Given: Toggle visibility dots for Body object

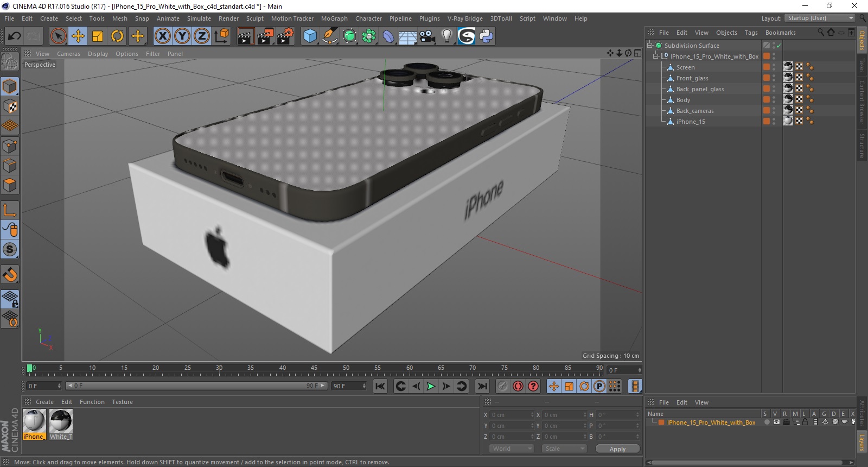Looking at the screenshot, I should click(774, 99).
